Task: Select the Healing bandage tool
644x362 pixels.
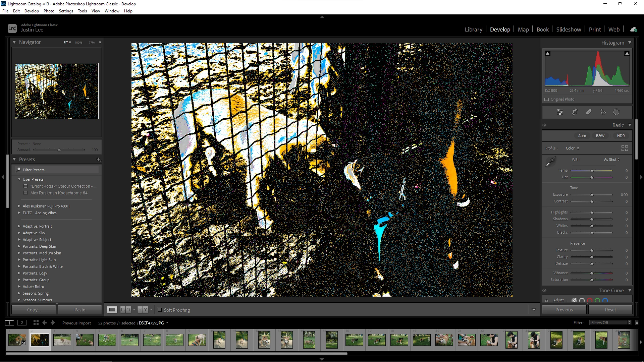Action: coord(589,112)
